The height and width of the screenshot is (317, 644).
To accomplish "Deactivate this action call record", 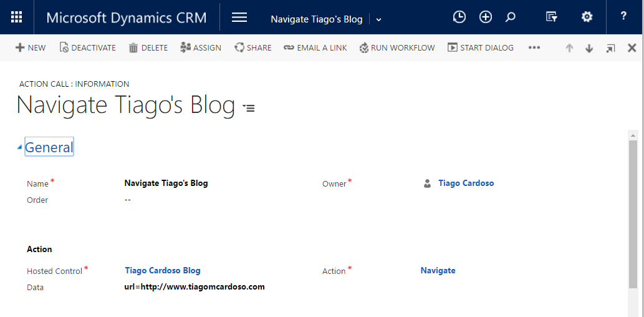I will (x=87, y=48).
